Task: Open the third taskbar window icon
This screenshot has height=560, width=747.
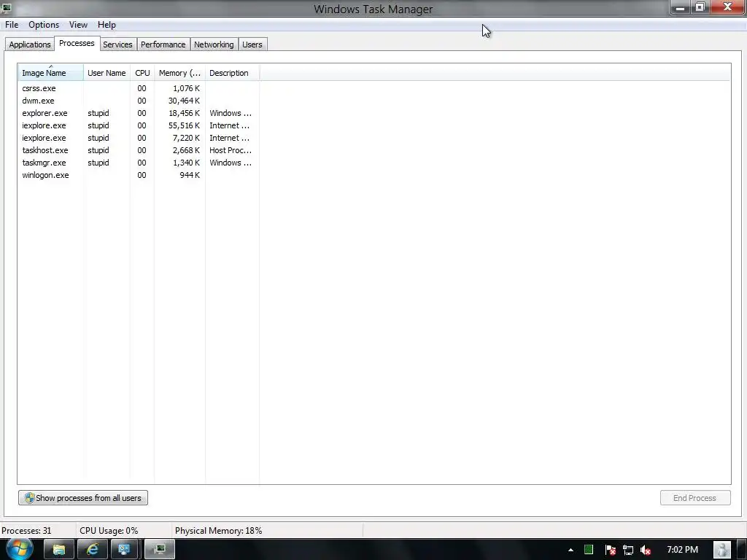Action: pyautogui.click(x=124, y=550)
